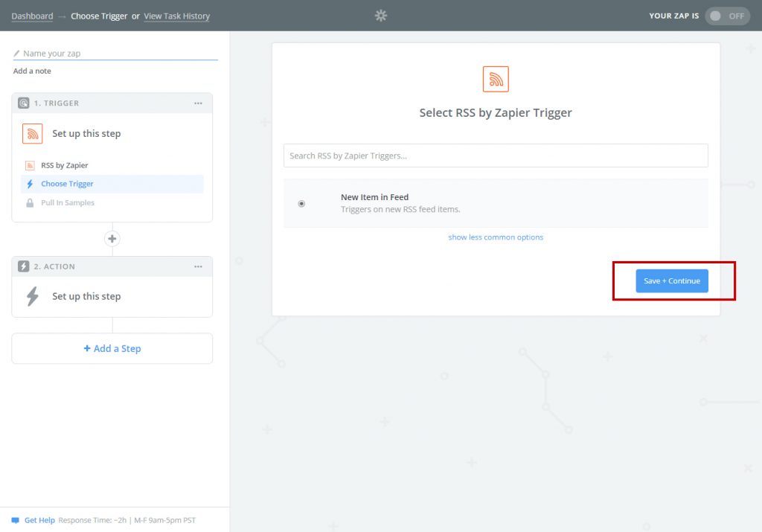Open View Task History link
This screenshot has height=532, width=762.
pos(176,16)
